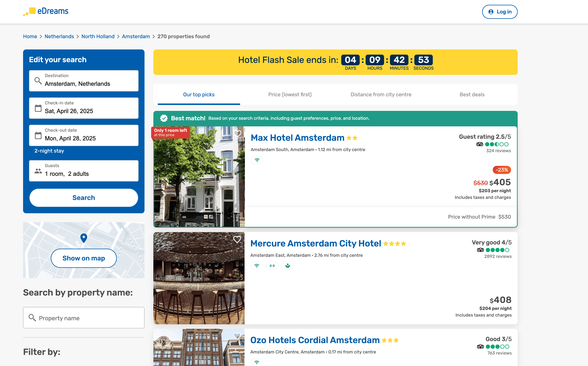Screen dimensions: 588x366
Task: Open the Check-in date picker
Action: point(84,108)
